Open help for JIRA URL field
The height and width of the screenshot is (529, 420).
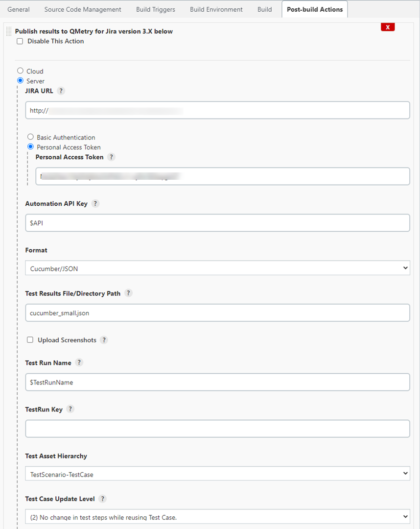[60, 91]
